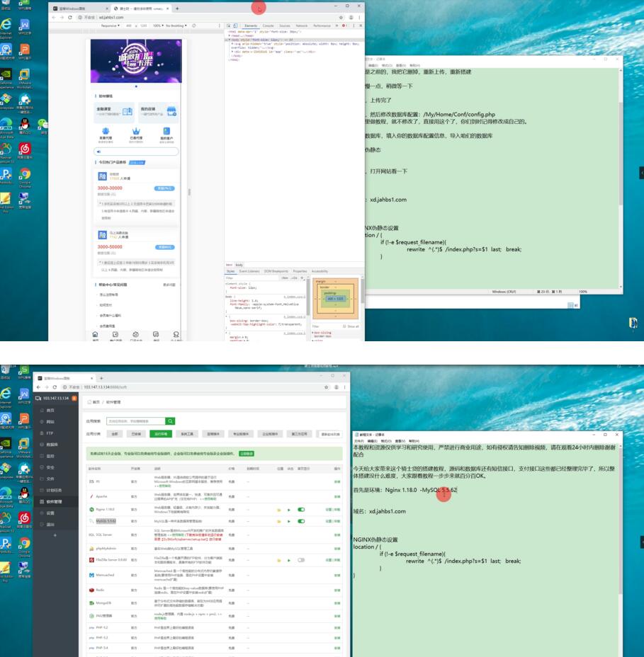Open the Nginx 1.18.0 folder icon

click(x=279, y=509)
